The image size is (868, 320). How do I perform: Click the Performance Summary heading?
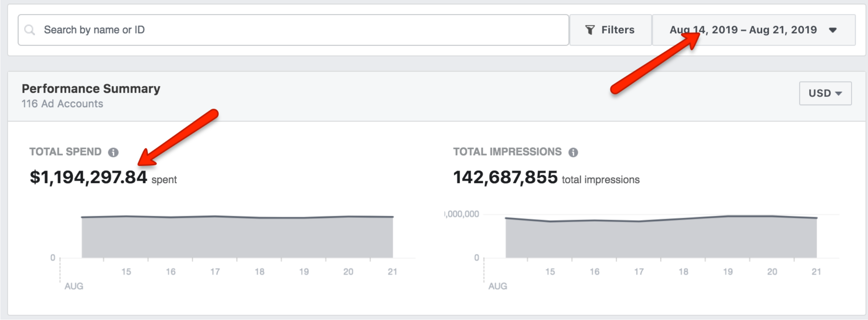pyautogui.click(x=91, y=89)
